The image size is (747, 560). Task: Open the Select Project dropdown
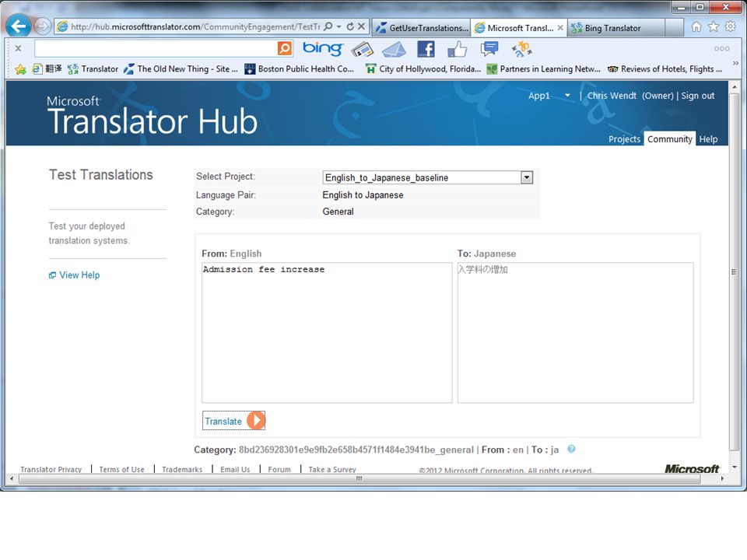(427, 177)
